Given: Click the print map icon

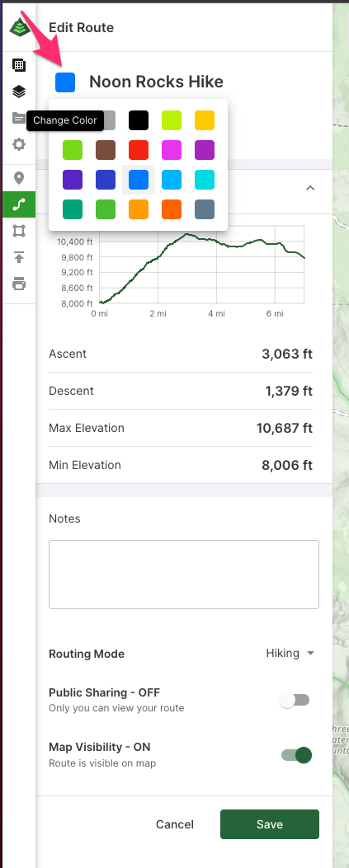Looking at the screenshot, I should click(19, 284).
